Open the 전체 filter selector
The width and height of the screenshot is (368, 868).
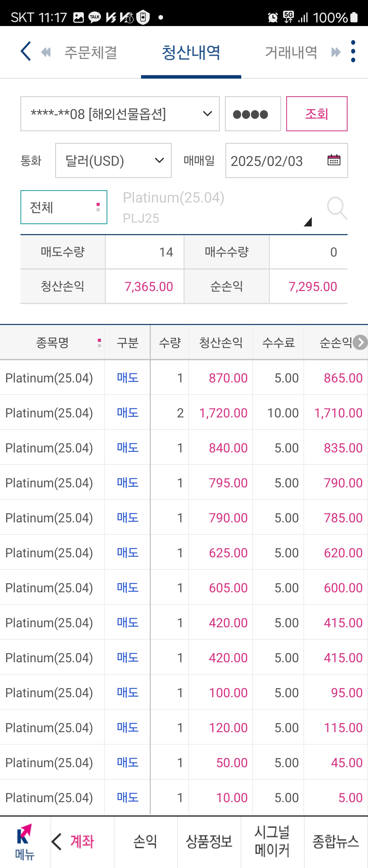(64, 207)
